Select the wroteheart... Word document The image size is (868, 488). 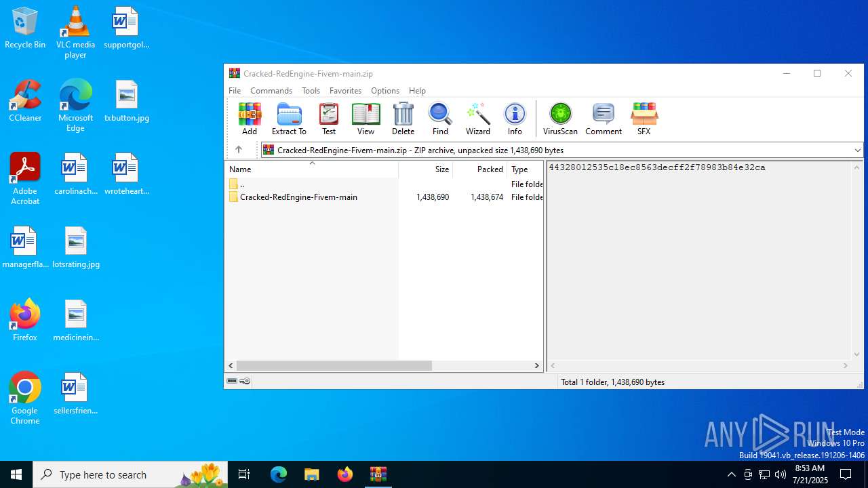coord(126,175)
